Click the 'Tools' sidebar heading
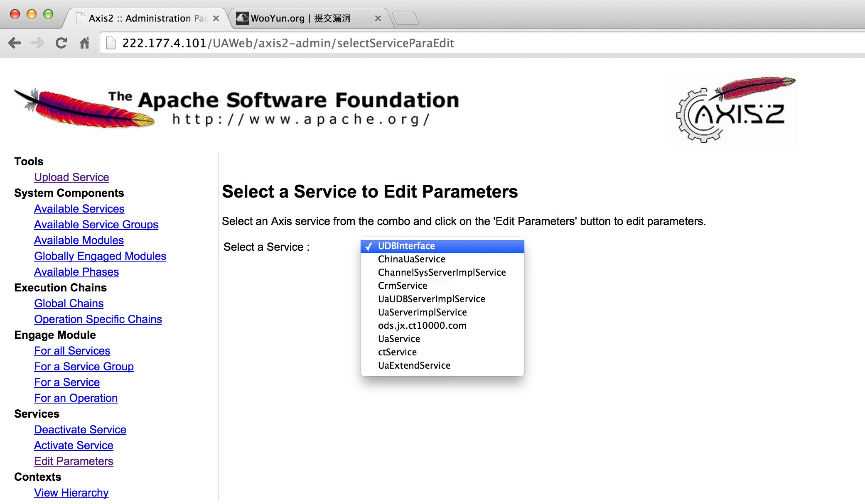This screenshot has width=865, height=504. (x=29, y=161)
